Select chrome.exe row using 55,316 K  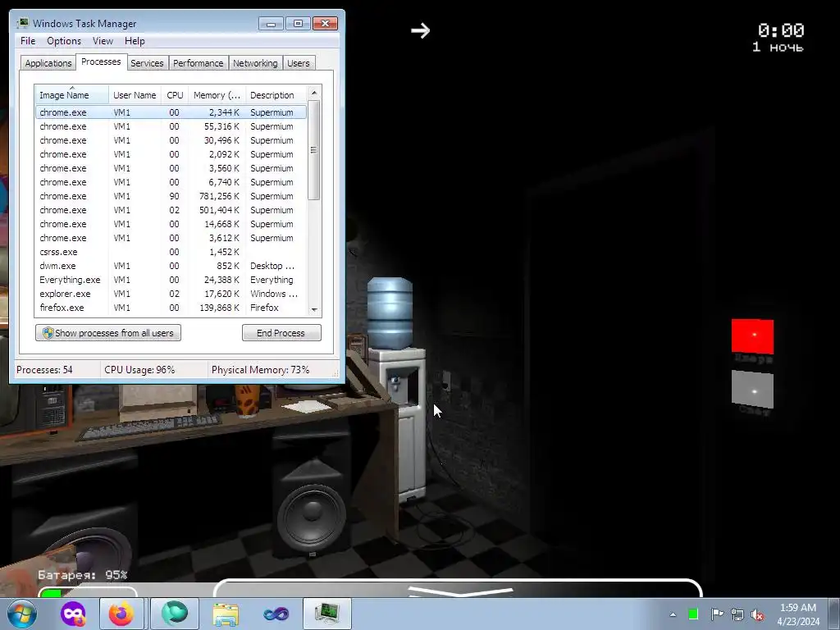171,126
